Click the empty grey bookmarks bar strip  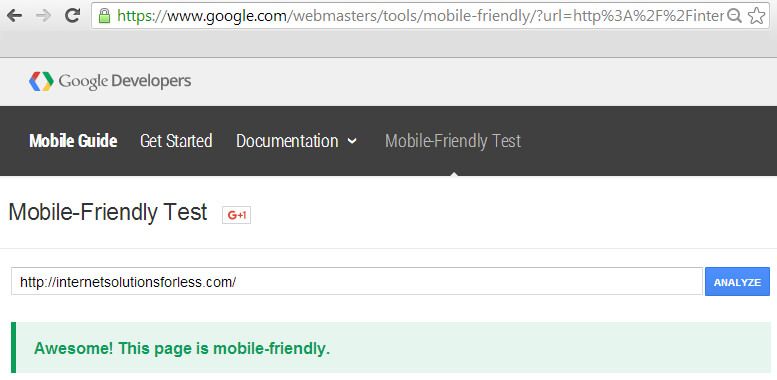(388, 45)
